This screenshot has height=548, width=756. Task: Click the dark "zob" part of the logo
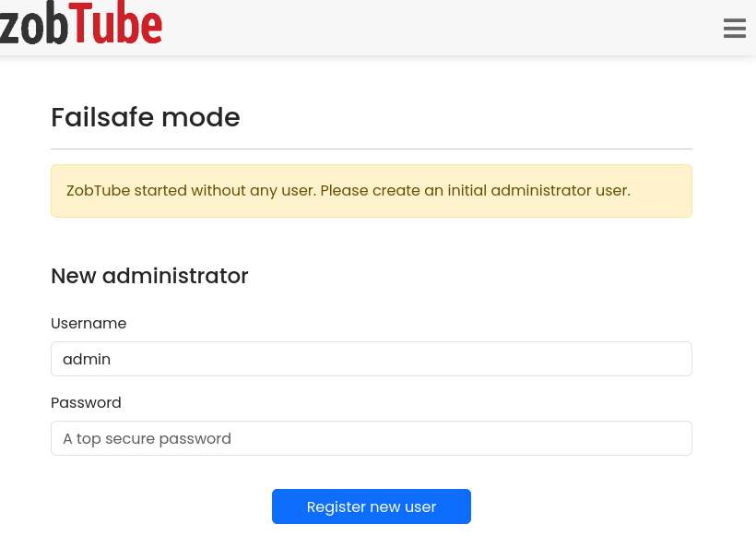coord(33,28)
